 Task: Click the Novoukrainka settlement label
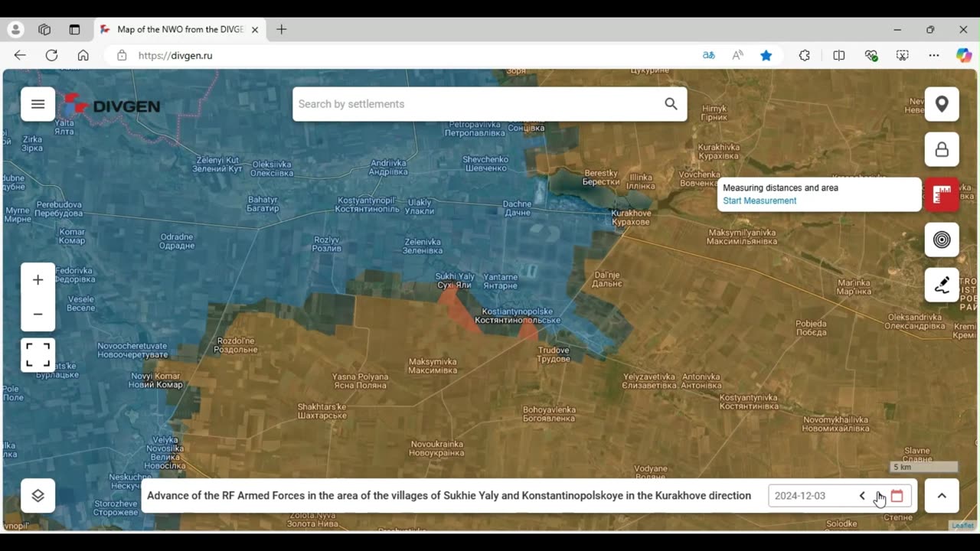pos(437,448)
